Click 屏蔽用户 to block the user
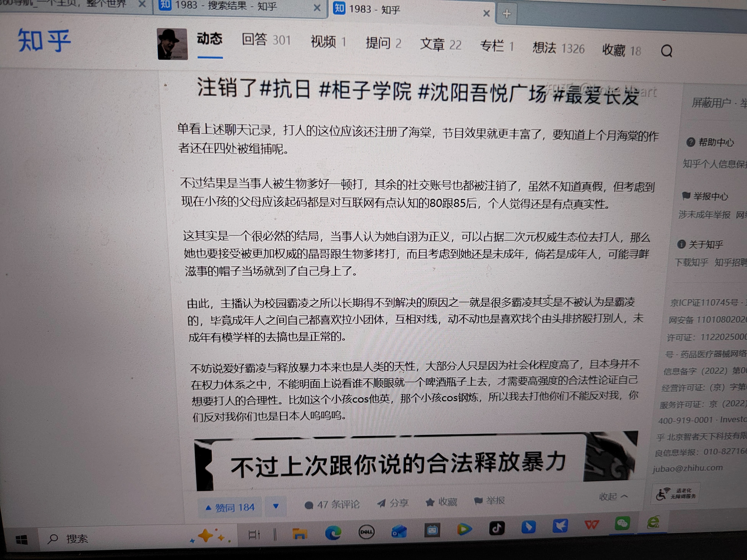 click(x=711, y=103)
